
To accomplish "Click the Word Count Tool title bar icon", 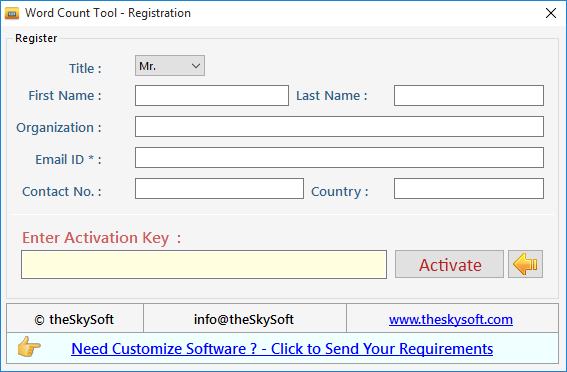I will 12,13.
